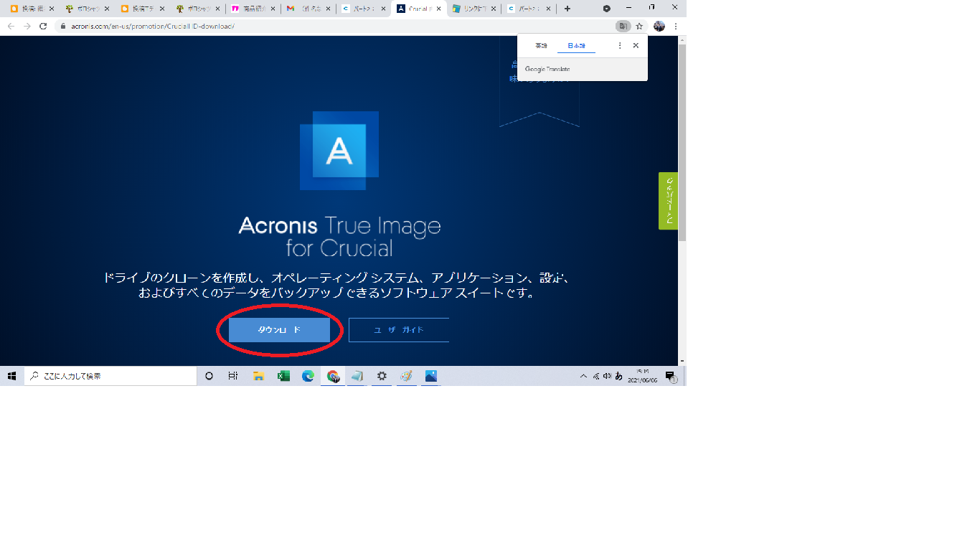Open the notification center icon
The height and width of the screenshot is (551, 980).
tap(671, 376)
